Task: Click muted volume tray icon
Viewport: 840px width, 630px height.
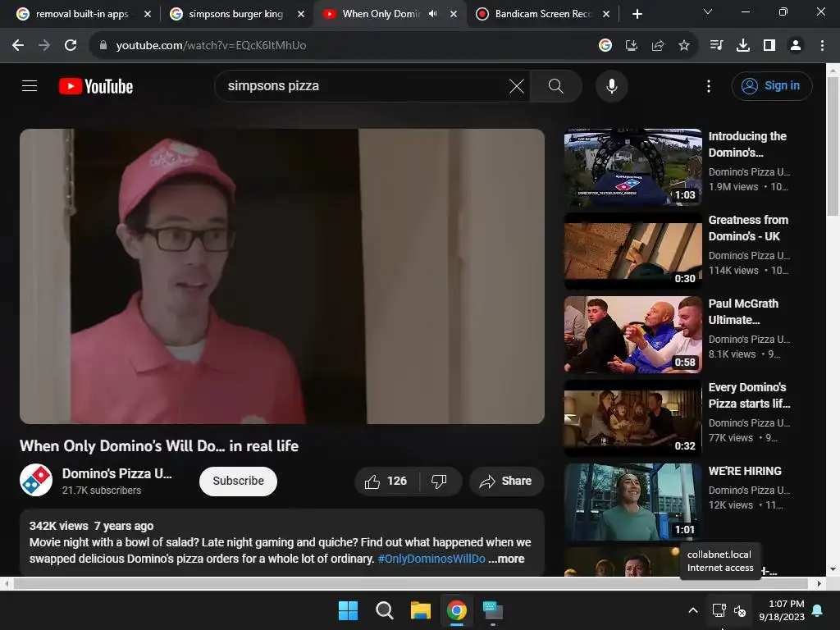Action: tap(740, 610)
